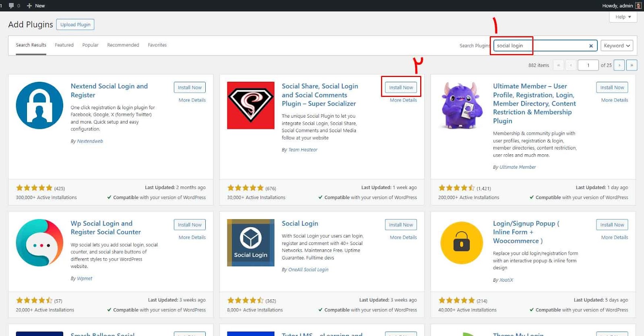
Task: Click the current page number field
Action: point(588,65)
